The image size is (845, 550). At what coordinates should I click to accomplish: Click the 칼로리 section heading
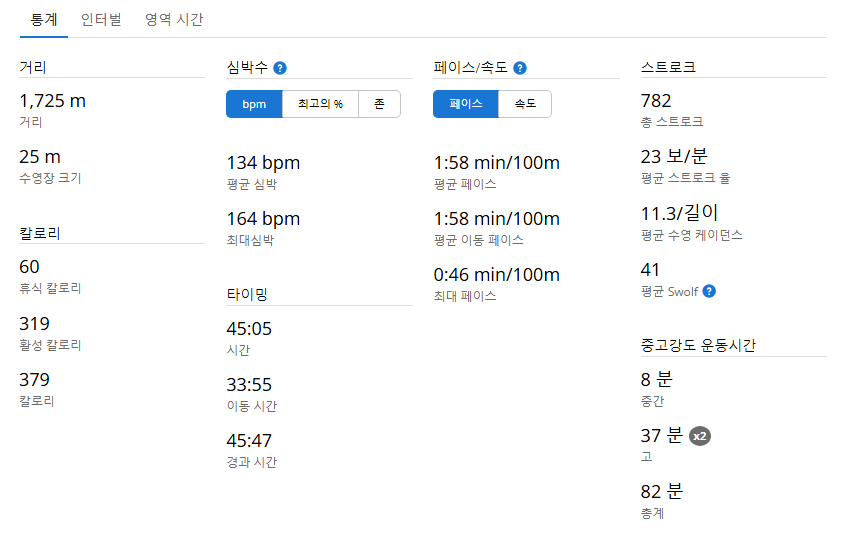(x=40, y=233)
